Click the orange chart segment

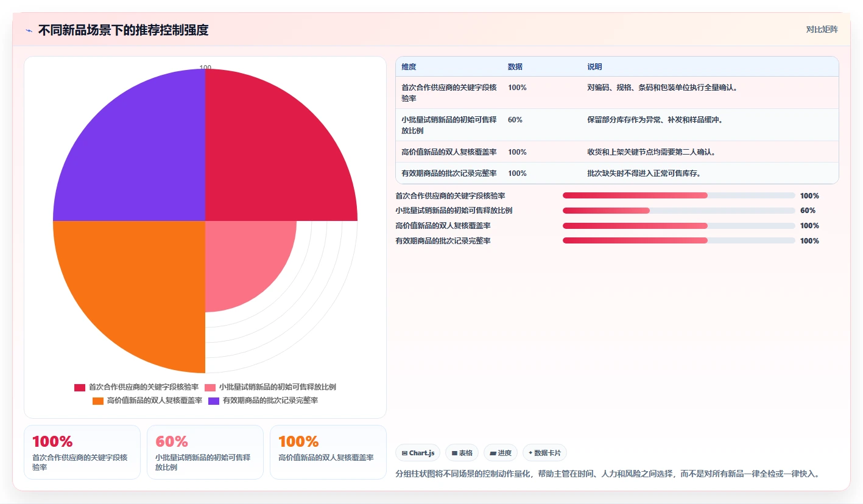pos(140,286)
